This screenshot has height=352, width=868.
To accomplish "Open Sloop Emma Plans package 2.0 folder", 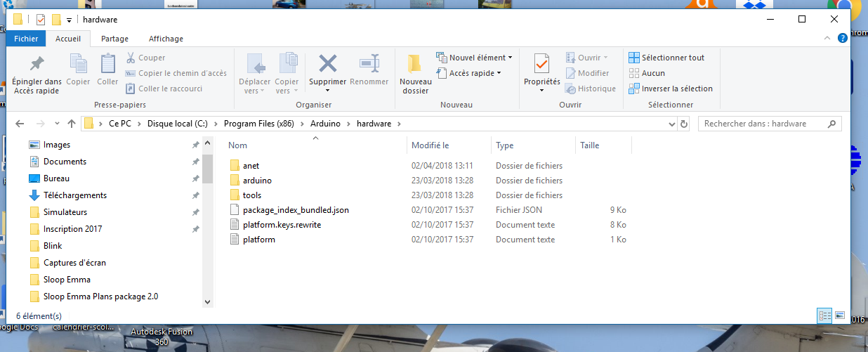I will pyautogui.click(x=100, y=296).
